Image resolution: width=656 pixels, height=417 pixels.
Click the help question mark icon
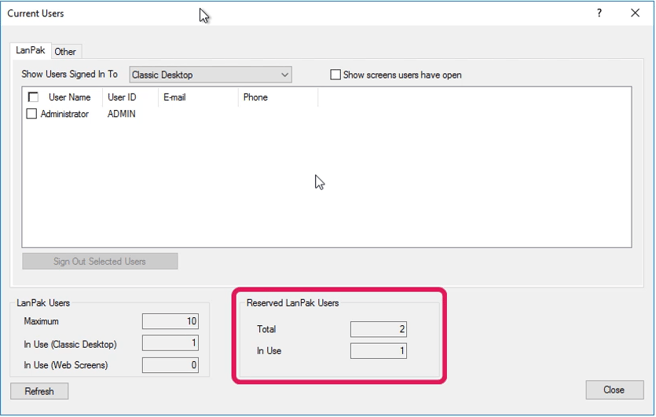point(599,13)
